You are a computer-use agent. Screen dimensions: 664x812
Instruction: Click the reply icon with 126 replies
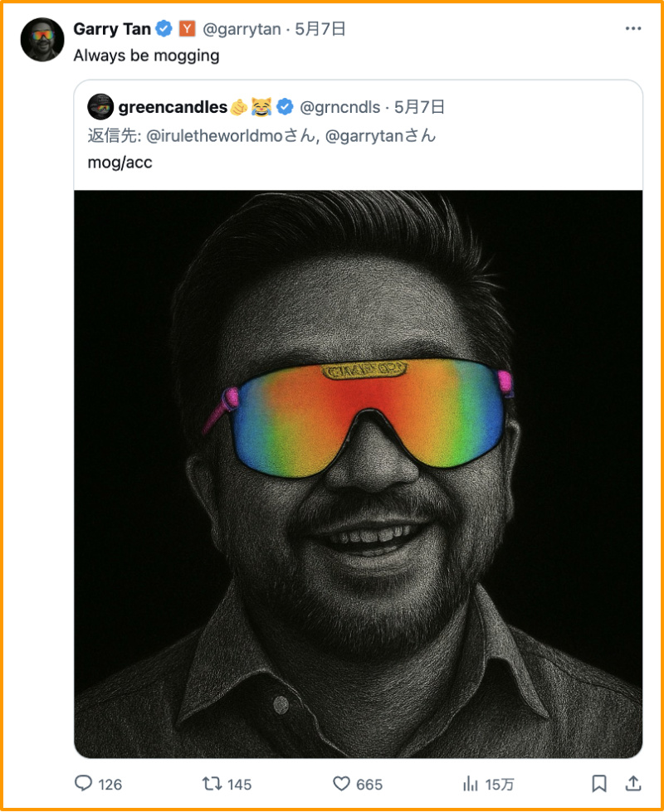tap(84, 783)
